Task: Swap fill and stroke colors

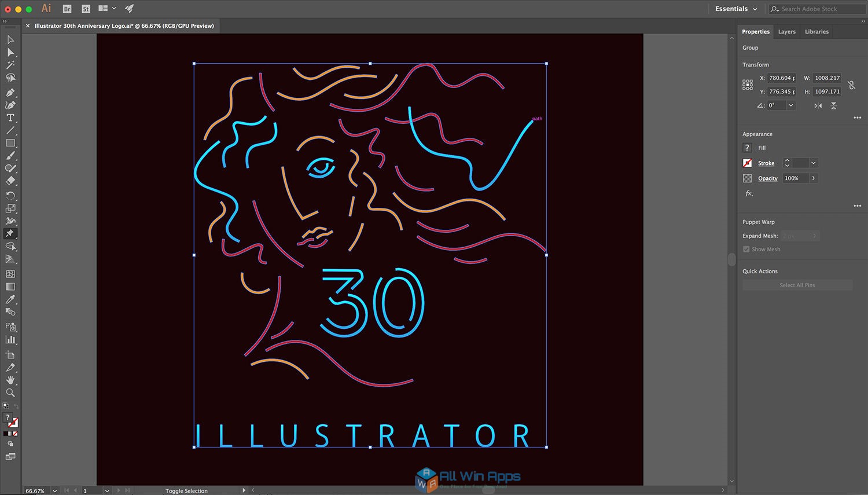Action: (x=16, y=406)
